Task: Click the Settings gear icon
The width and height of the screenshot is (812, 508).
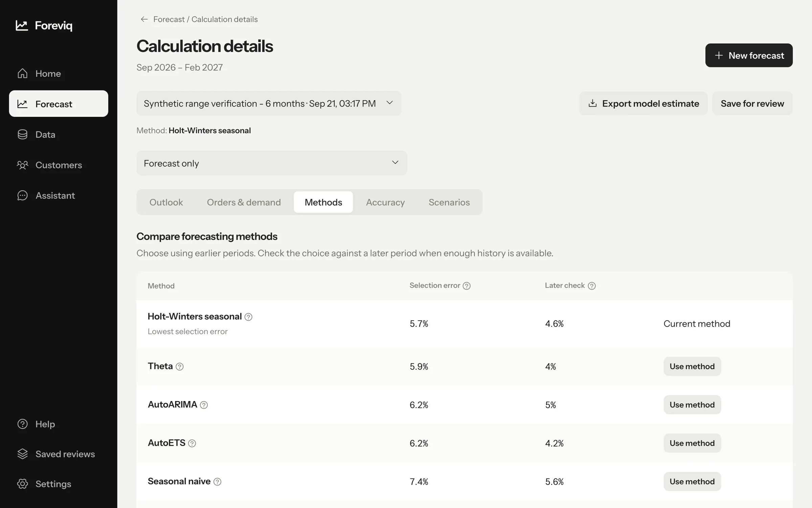Action: click(22, 484)
